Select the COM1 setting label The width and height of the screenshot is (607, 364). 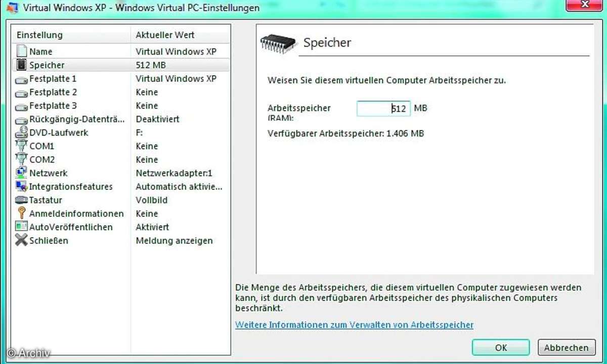click(41, 146)
